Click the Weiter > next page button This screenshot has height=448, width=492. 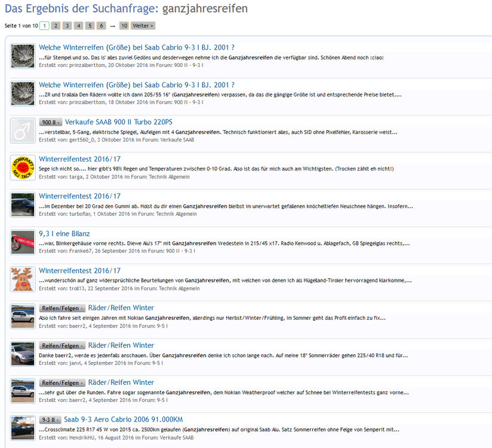coord(143,26)
